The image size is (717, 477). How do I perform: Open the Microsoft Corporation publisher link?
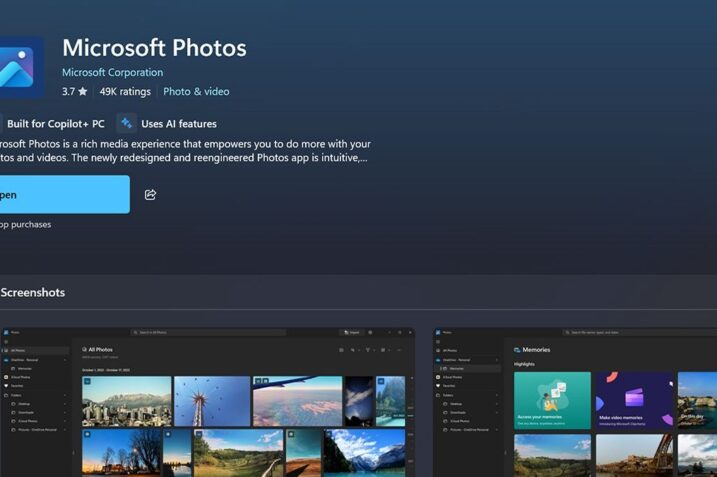click(112, 72)
